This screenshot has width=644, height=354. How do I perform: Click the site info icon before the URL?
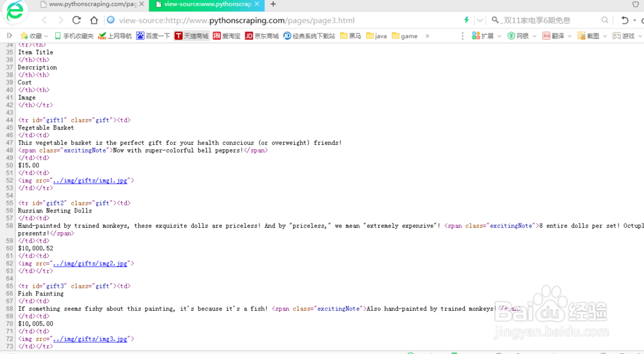click(111, 20)
